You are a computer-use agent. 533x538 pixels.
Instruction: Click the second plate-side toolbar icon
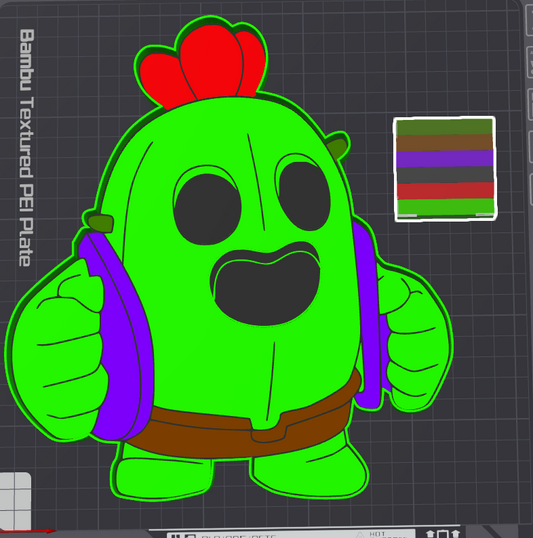(x=530, y=62)
